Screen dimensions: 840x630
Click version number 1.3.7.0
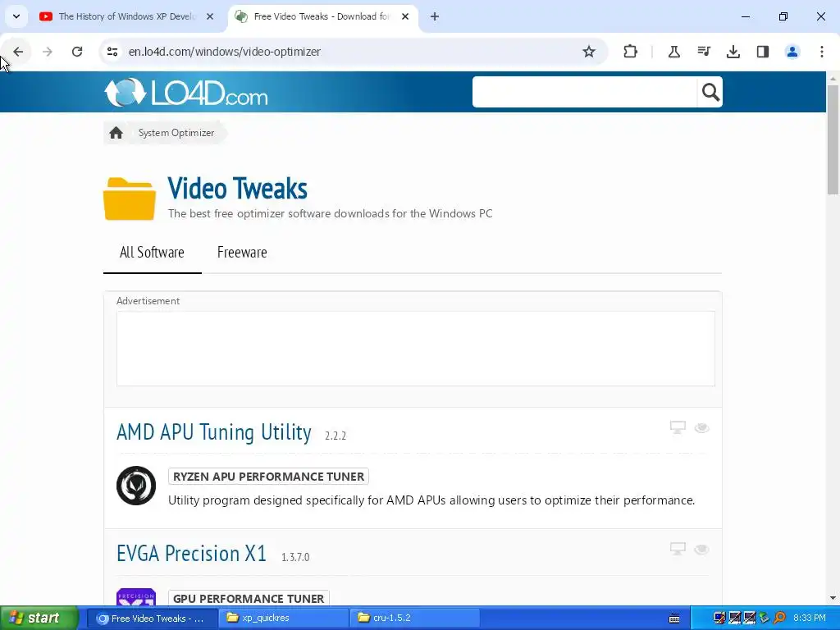point(295,557)
